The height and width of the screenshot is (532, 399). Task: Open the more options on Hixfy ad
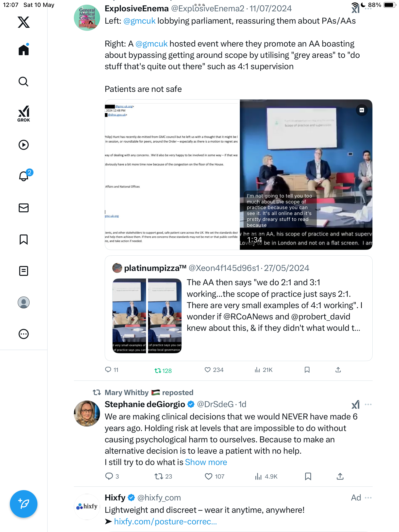click(x=368, y=498)
